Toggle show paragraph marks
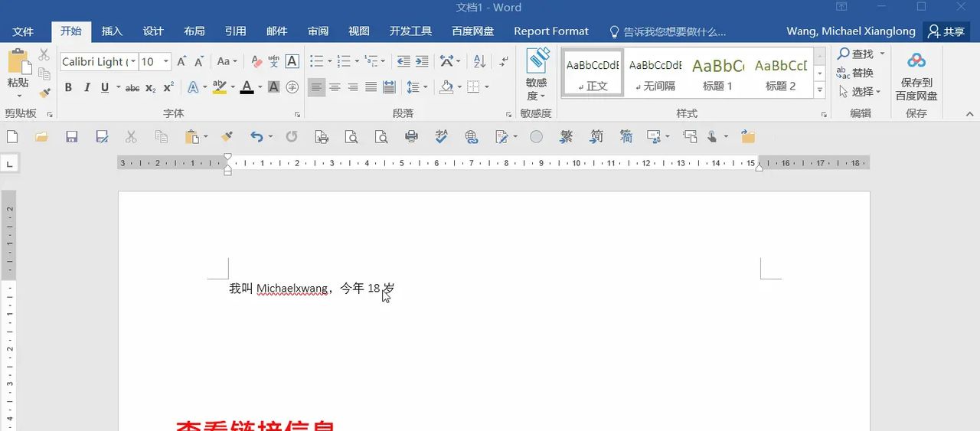The image size is (980, 431). [503, 61]
